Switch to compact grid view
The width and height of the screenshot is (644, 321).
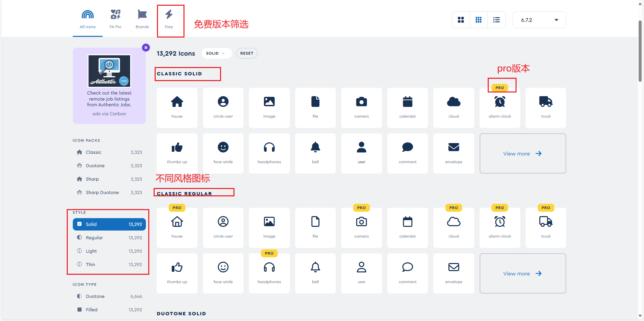tap(478, 20)
